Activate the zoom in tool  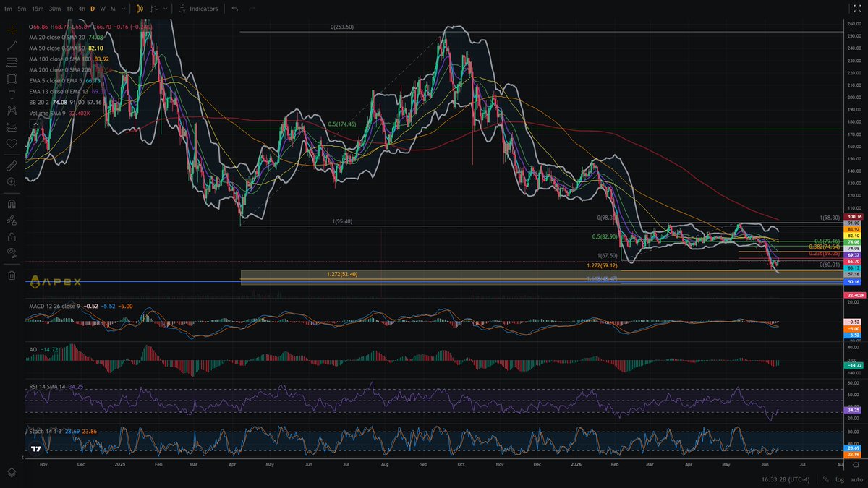tap(12, 182)
